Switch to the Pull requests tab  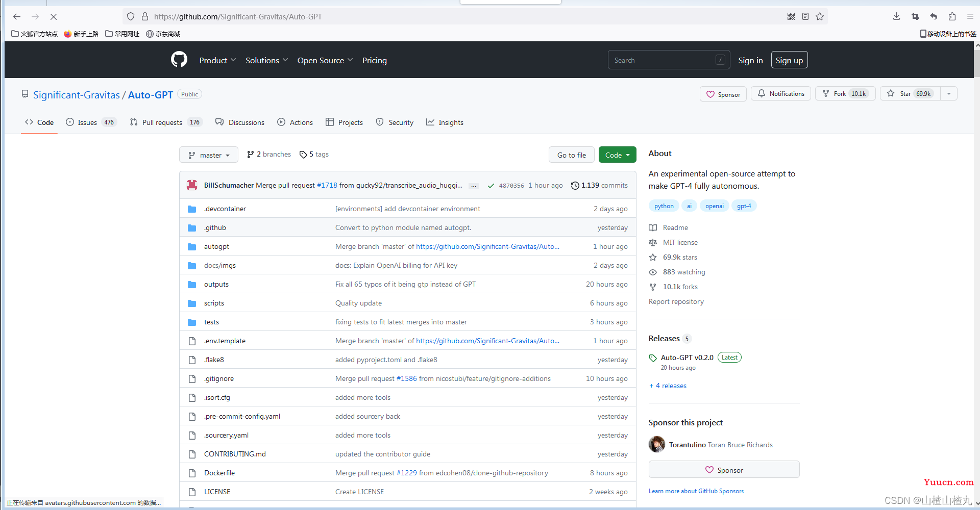pyautogui.click(x=166, y=122)
